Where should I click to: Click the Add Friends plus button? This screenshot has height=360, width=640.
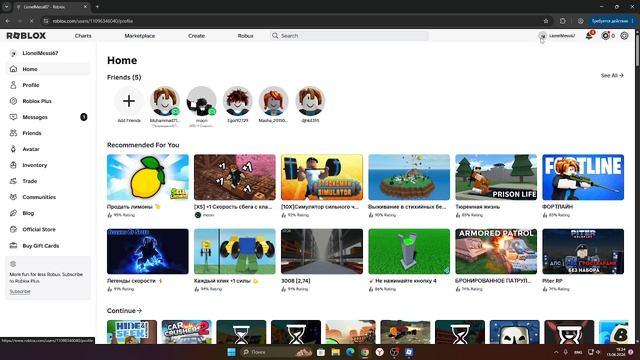click(129, 101)
